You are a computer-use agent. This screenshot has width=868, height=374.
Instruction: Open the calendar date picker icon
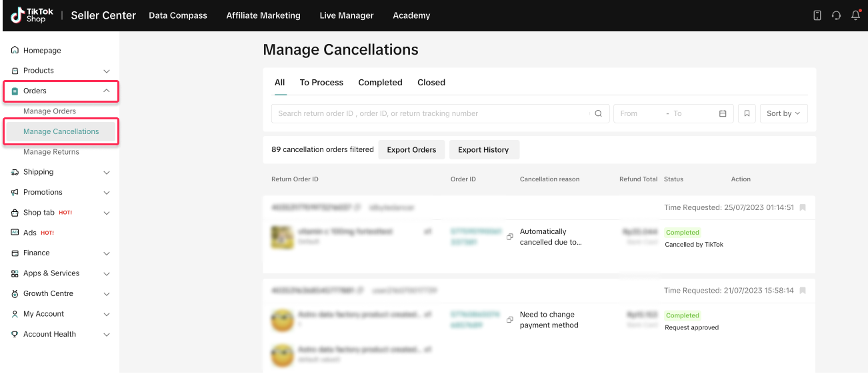[x=723, y=114]
